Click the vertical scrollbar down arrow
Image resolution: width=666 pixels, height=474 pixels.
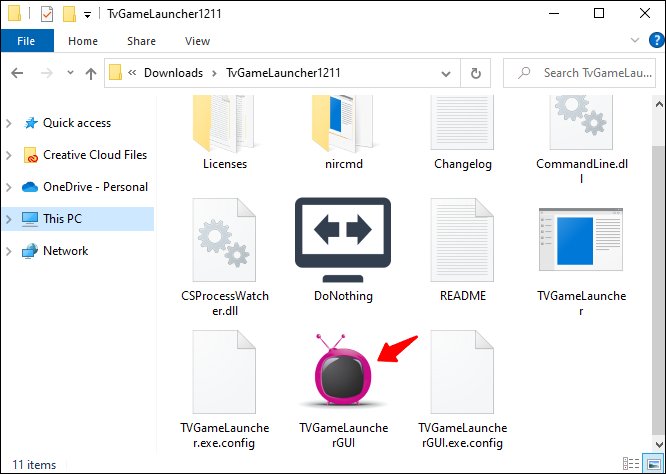(x=659, y=445)
